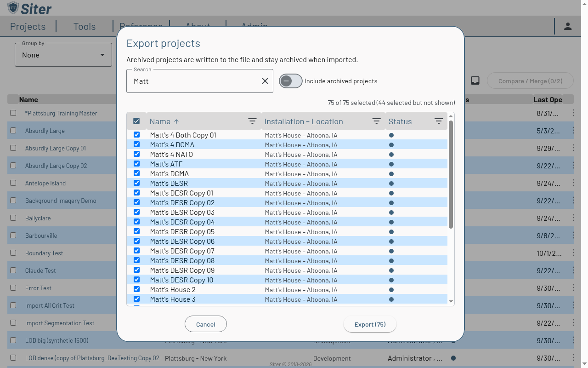The width and height of the screenshot is (588, 368).
Task: Click the archive inbox icon near Compare / Merge
Action: 475,80
